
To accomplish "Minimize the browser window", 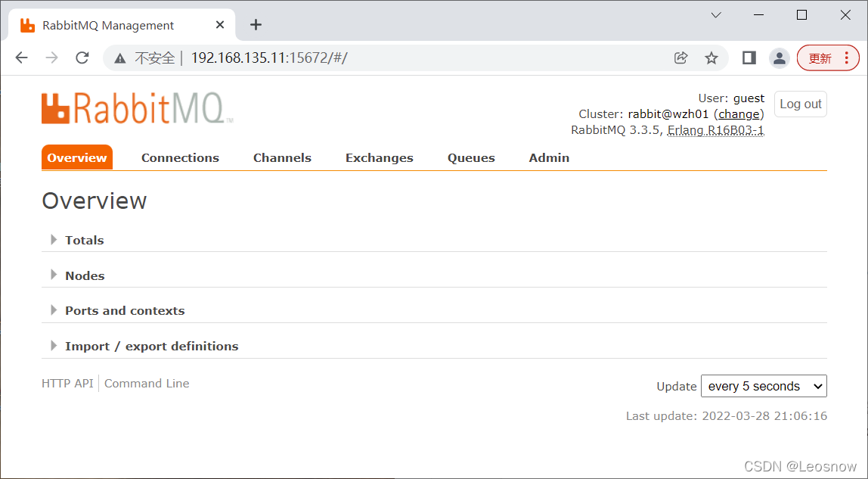I will pos(759,15).
